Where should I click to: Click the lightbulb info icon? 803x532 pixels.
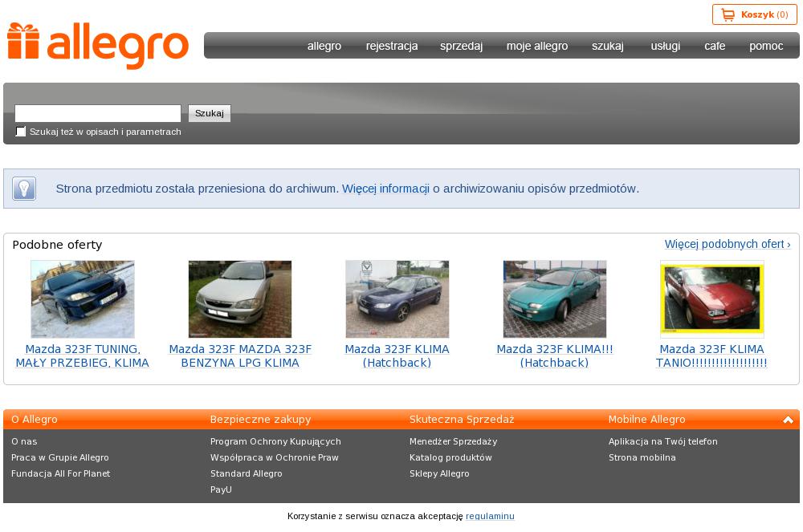[24, 189]
